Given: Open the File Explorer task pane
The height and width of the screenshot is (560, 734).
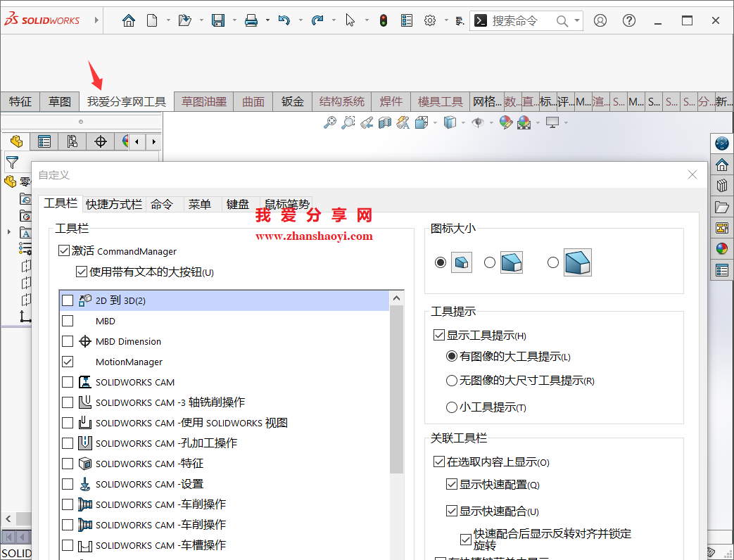Looking at the screenshot, I should coord(721,207).
